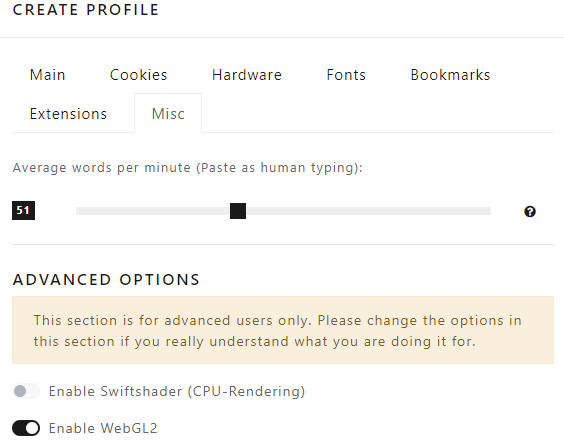Click the Average words per minute label
This screenshot has width=564, height=441.
point(187,168)
